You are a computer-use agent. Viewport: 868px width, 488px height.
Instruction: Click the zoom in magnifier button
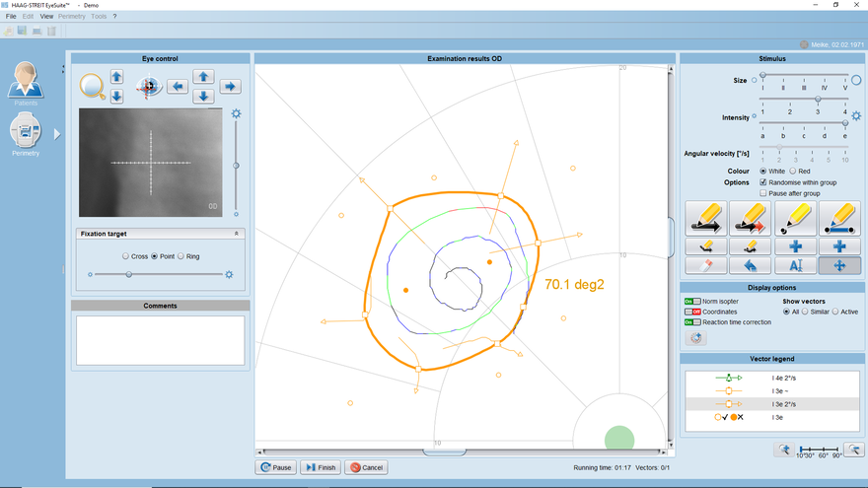pyautogui.click(x=783, y=450)
